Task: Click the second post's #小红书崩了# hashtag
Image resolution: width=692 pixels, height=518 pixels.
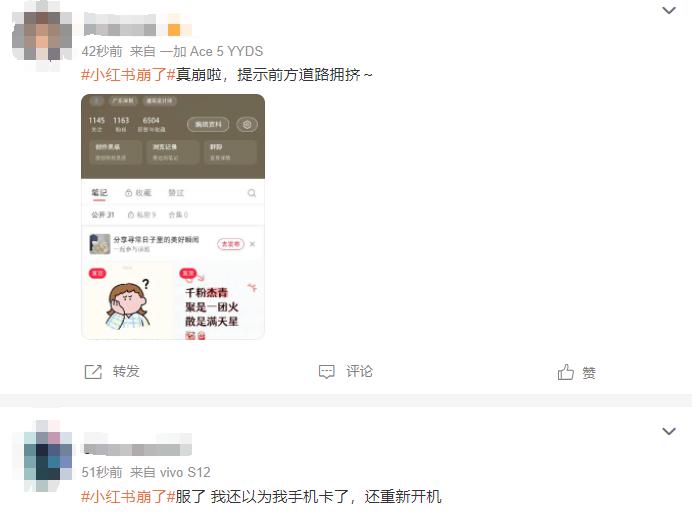Action: tap(128, 496)
